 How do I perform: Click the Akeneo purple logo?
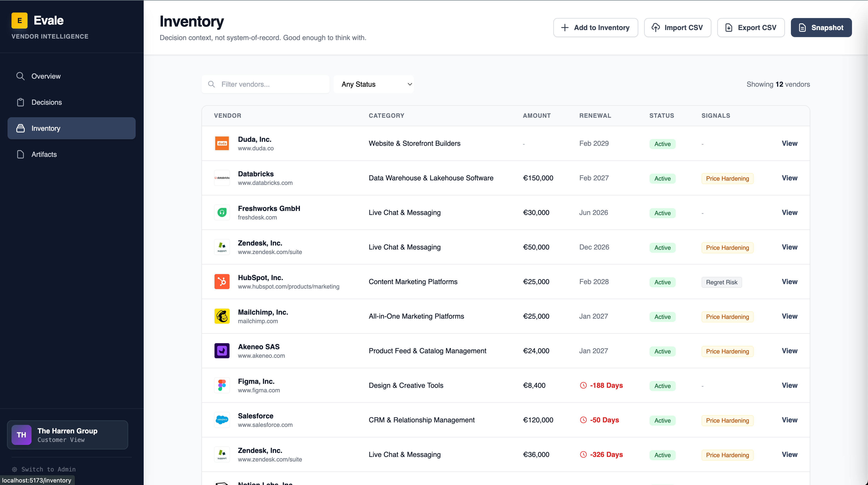(x=222, y=351)
